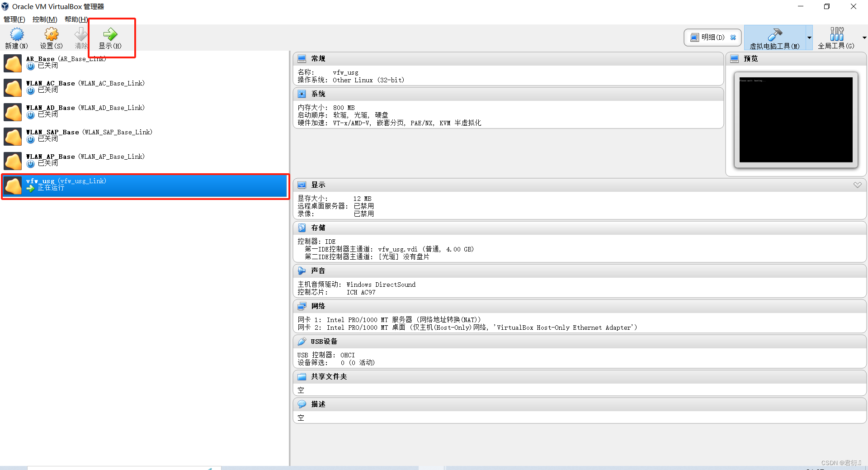Click the vfw_usg running status arrow icon

31,189
